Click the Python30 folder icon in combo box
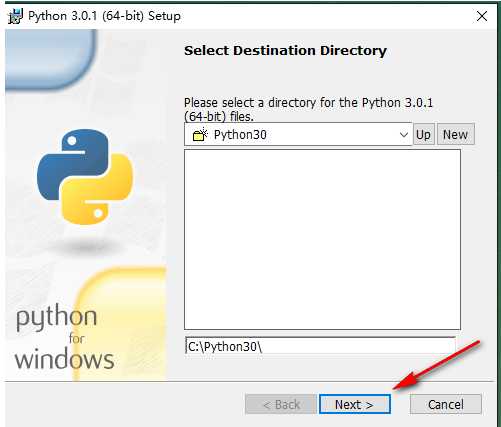The image size is (501, 427). 200,135
